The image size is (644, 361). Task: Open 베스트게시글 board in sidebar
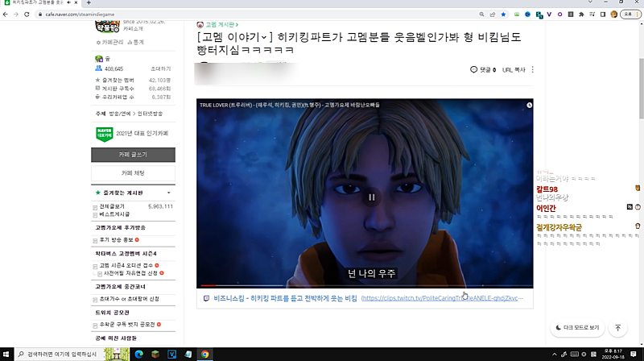point(114,214)
